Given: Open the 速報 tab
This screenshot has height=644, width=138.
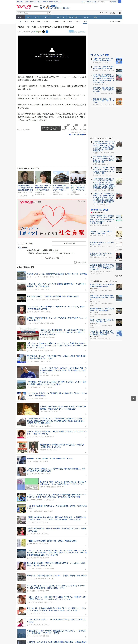Looking at the screenshot, I should [x=28, y=17].
